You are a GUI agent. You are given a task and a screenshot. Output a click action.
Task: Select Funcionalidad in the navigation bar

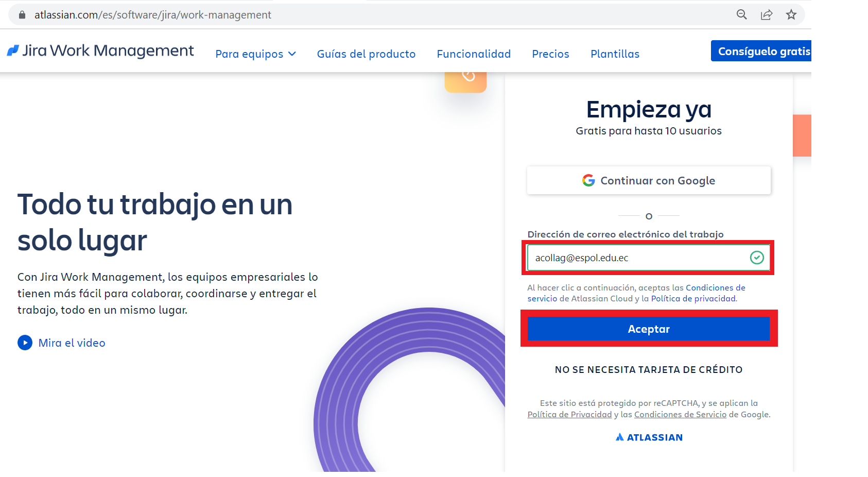click(x=473, y=54)
